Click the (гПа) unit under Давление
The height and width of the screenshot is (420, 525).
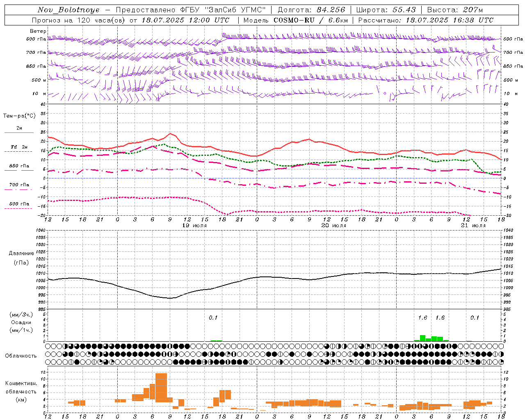click(x=21, y=262)
